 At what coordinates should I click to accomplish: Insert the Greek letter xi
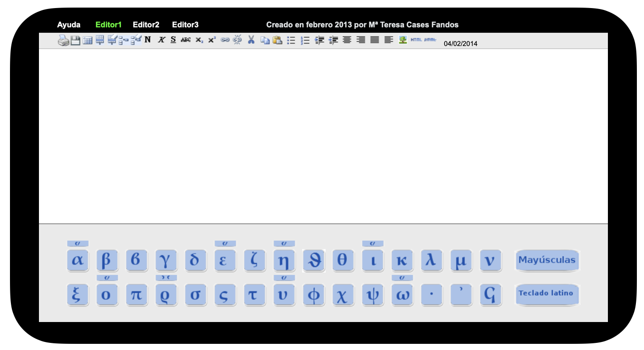(x=77, y=295)
